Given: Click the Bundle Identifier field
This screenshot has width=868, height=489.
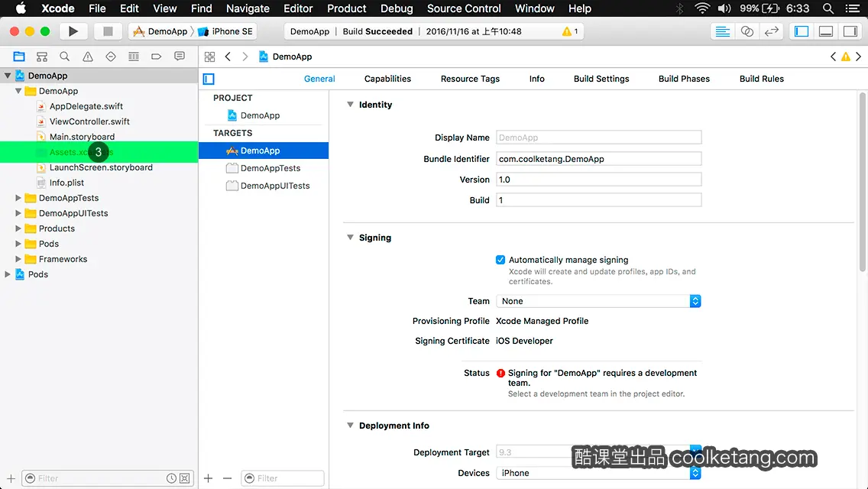Looking at the screenshot, I should click(598, 159).
